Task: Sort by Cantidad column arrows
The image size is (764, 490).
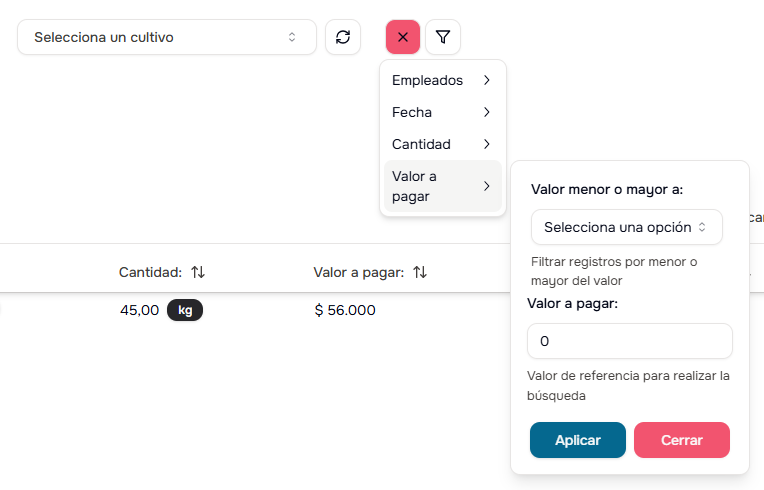Action: point(198,272)
